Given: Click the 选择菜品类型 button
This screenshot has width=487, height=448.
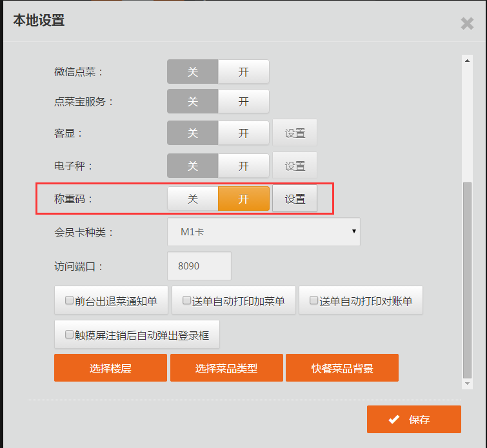Looking at the screenshot, I should click(226, 368).
